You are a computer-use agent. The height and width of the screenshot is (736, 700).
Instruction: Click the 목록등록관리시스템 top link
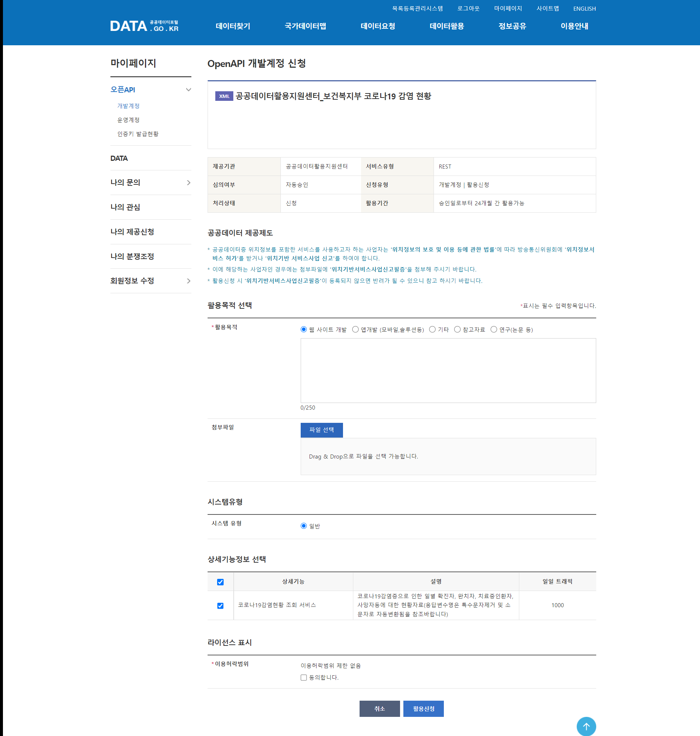click(417, 8)
